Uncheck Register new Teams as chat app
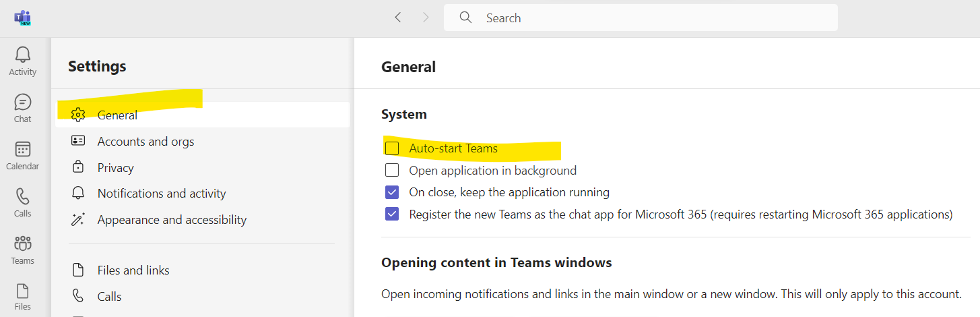This screenshot has width=980, height=317. click(392, 214)
